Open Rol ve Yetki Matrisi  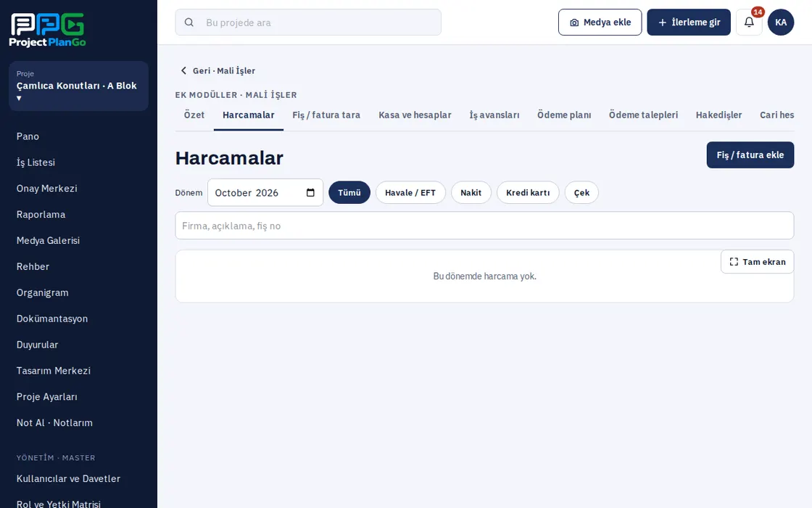tap(79, 504)
